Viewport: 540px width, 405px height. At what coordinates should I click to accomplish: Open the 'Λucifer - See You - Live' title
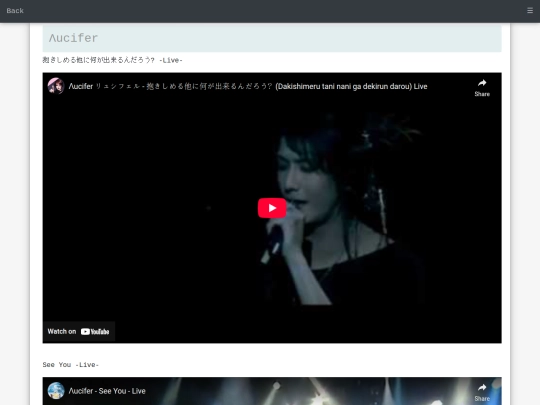[x=107, y=391]
